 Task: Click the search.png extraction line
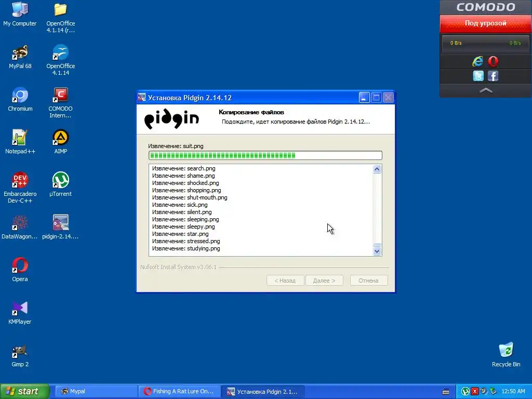point(183,169)
